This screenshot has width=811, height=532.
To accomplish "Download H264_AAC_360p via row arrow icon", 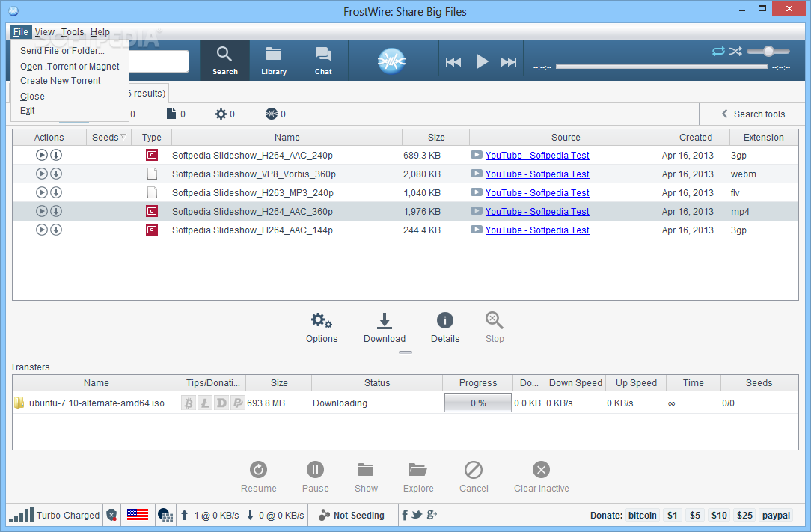I will (56, 211).
